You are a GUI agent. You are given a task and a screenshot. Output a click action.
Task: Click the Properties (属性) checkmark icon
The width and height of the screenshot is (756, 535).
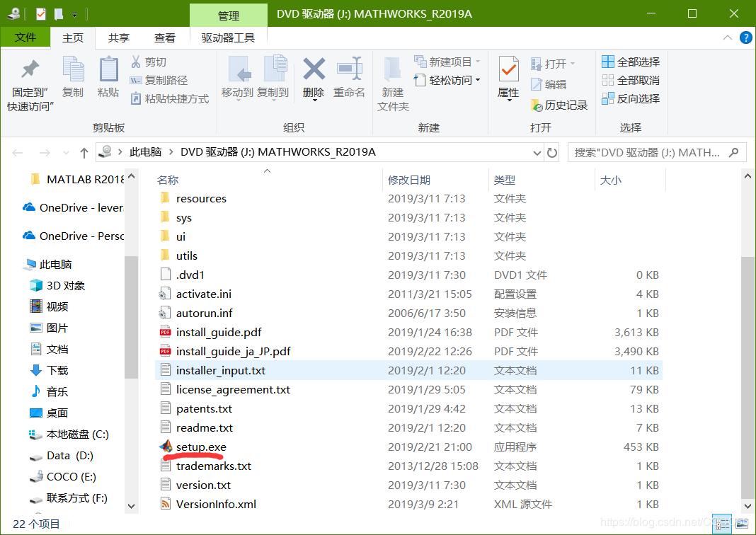click(x=509, y=69)
